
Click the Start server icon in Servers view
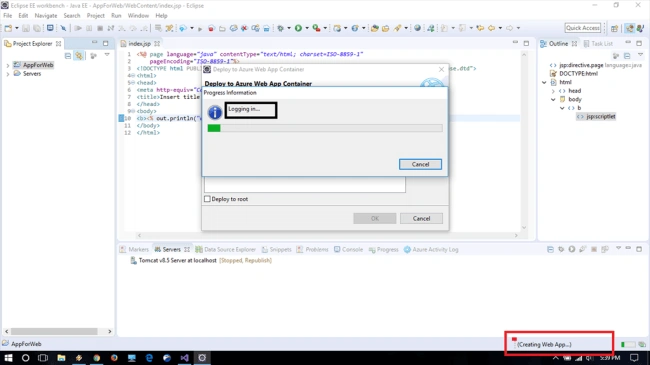click(x=572, y=249)
